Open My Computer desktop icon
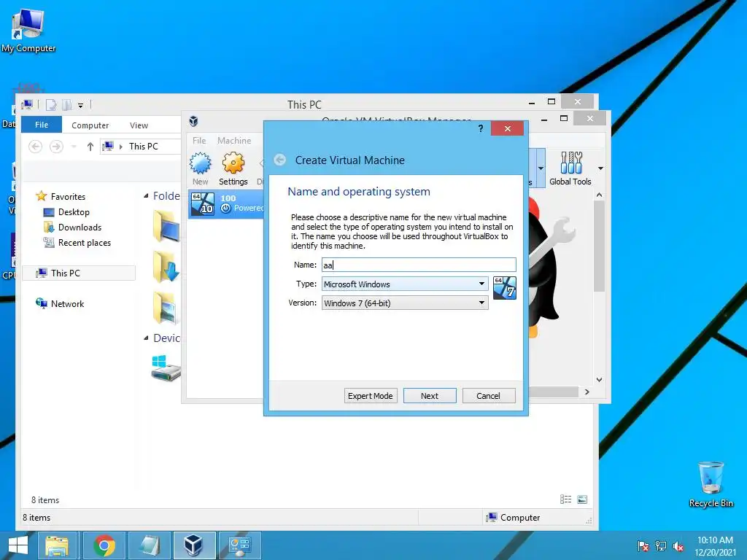 pos(28,31)
